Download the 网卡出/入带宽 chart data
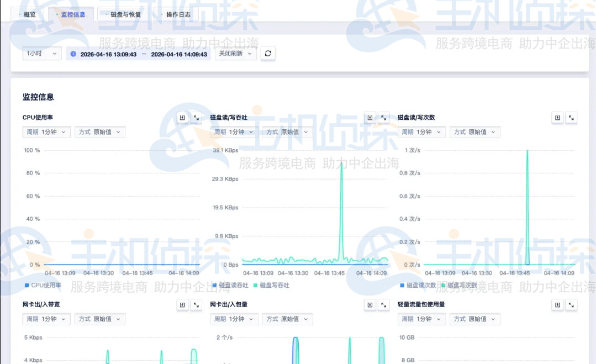596x364 pixels. pyautogui.click(x=182, y=305)
